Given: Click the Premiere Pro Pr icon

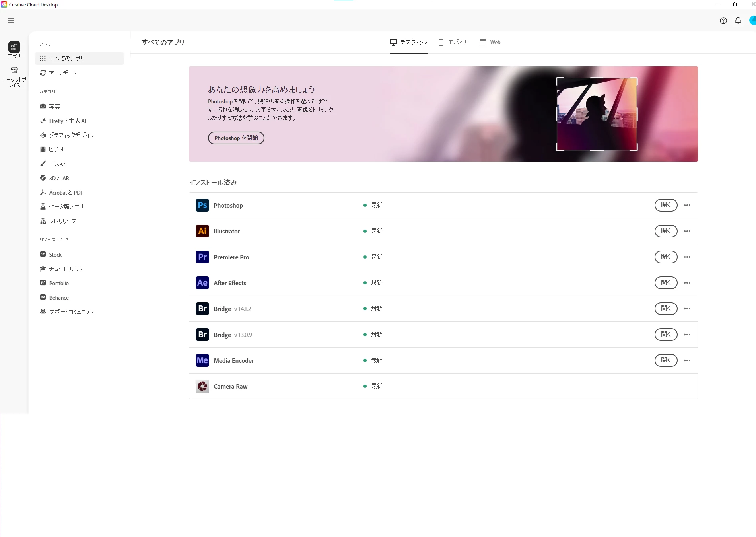Looking at the screenshot, I should click(x=202, y=257).
